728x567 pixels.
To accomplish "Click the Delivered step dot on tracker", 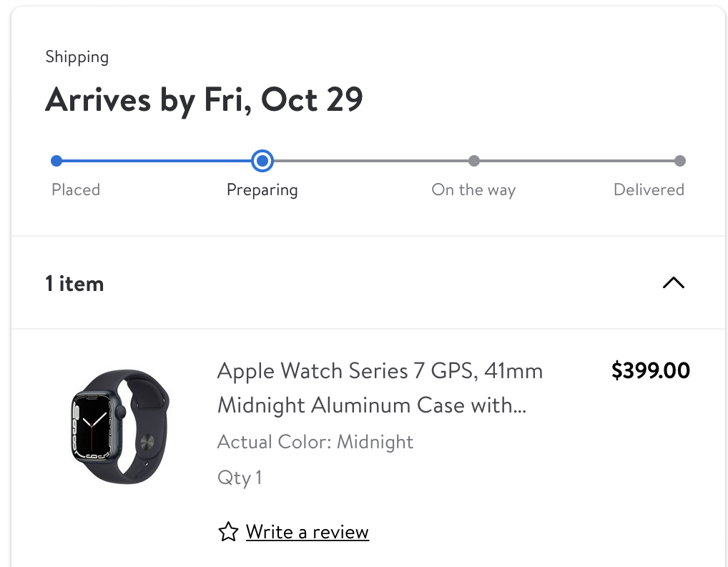I will (x=679, y=161).
